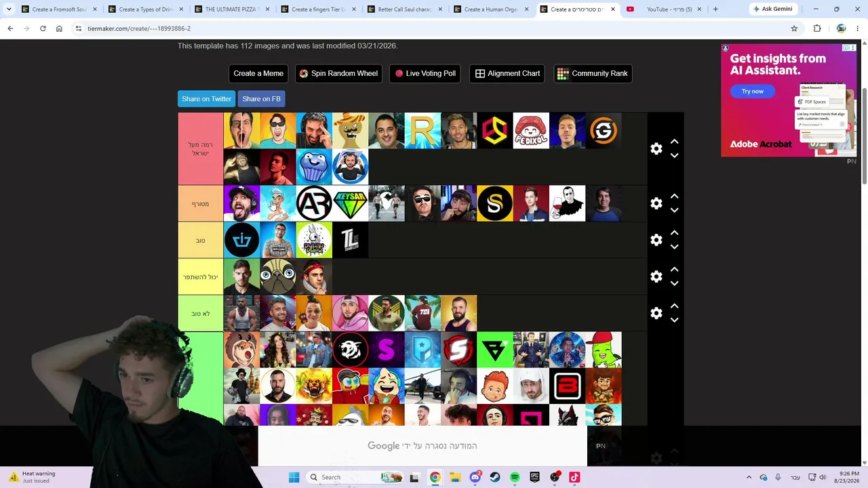Switch to THE ULTIMATE PIZZA tab
The height and width of the screenshot is (488, 868).
[x=232, y=9]
